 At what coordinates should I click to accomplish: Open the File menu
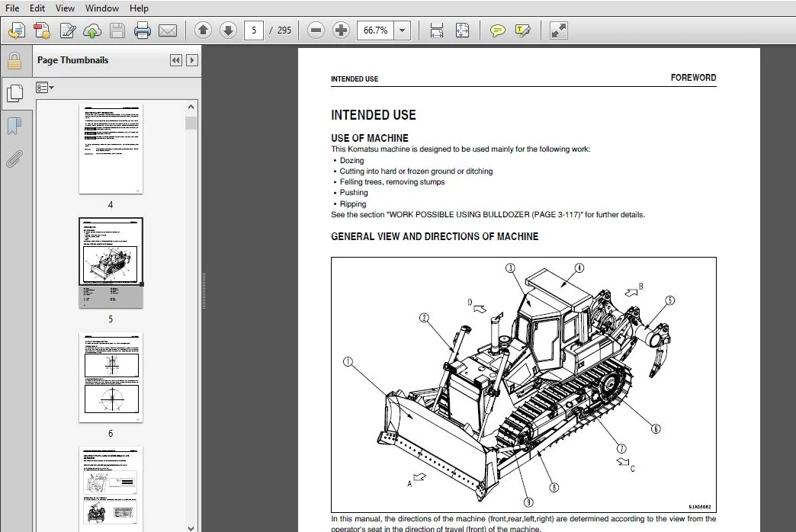point(11,8)
